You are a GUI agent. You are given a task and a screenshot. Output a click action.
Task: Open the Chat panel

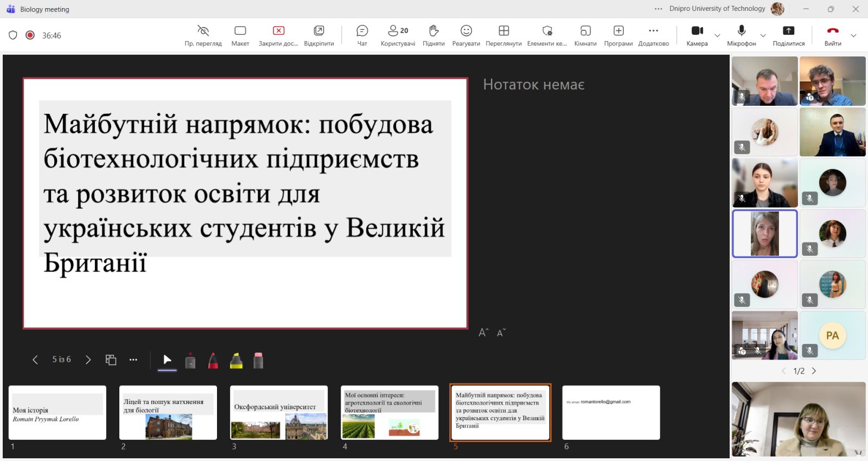coord(362,35)
